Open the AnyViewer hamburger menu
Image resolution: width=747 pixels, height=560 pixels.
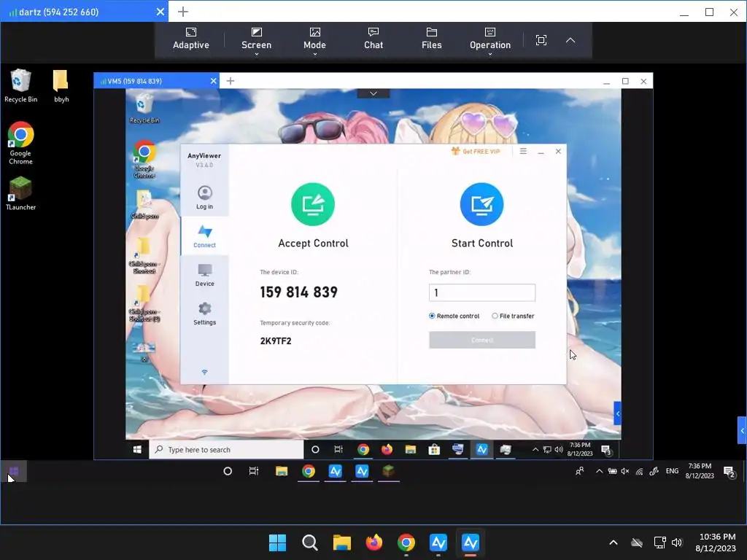point(523,152)
